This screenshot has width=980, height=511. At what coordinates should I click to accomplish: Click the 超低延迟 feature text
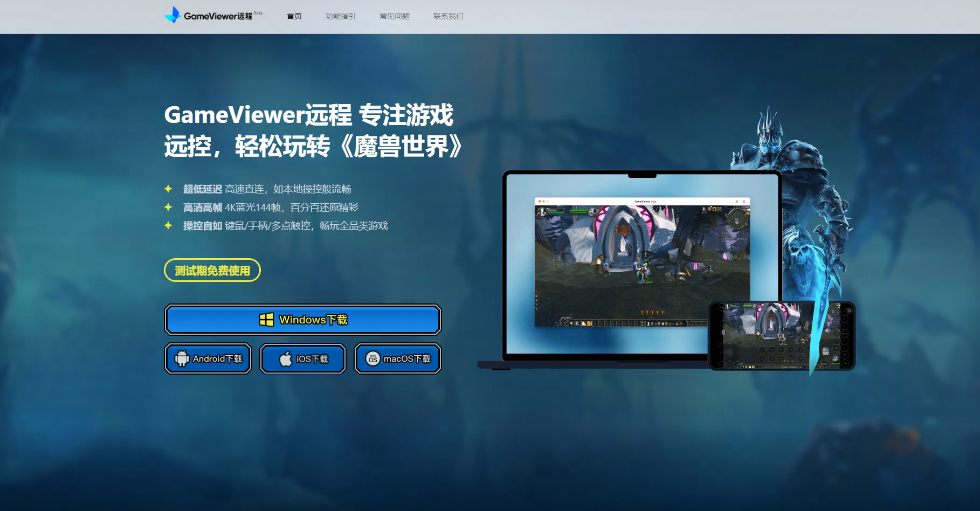point(203,189)
